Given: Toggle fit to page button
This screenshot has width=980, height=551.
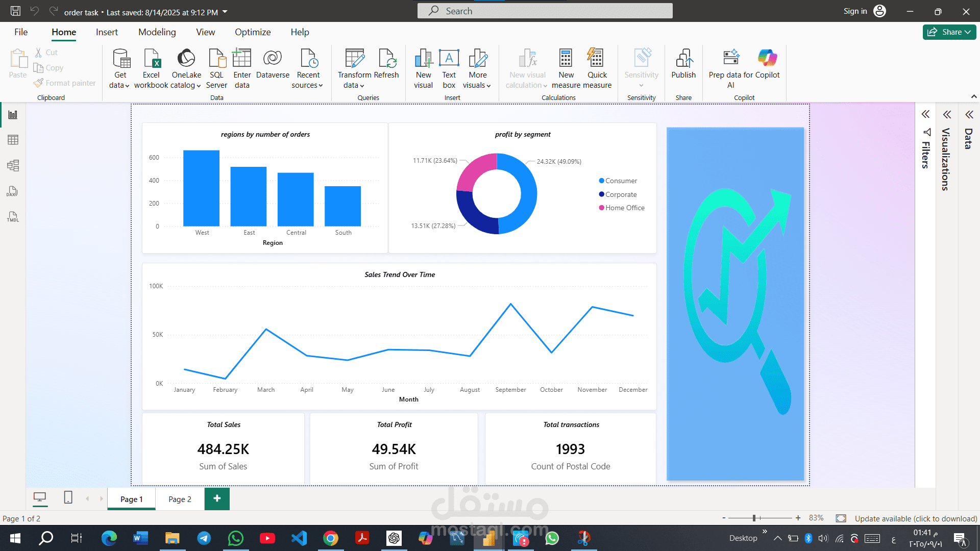Looking at the screenshot, I should tap(841, 518).
